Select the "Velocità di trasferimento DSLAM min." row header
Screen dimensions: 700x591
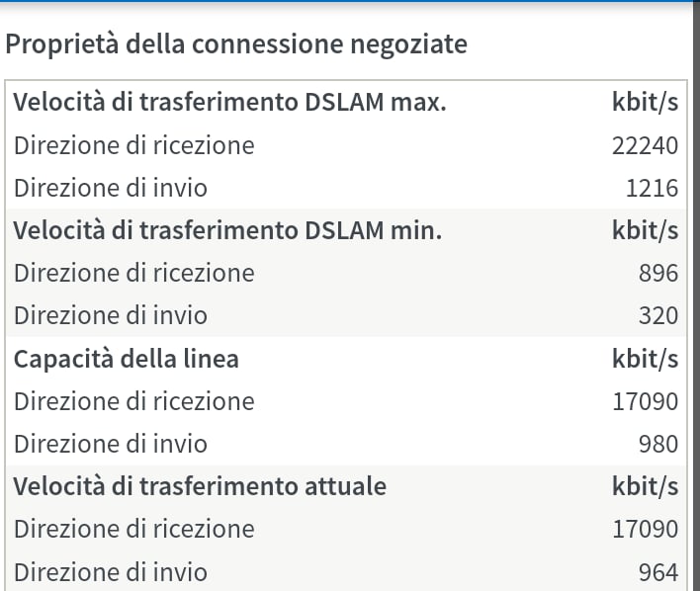tap(227, 230)
